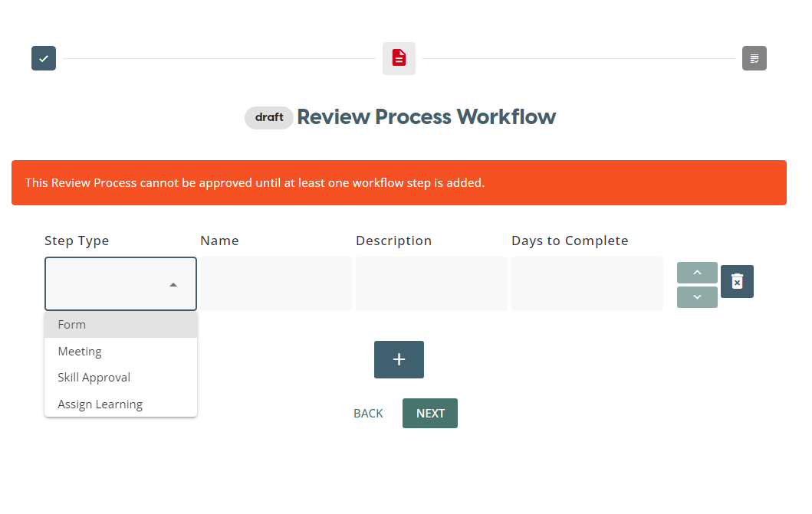Click the draft status badge
Image resolution: width=812 pixels, height=514 pixels.
click(x=269, y=118)
